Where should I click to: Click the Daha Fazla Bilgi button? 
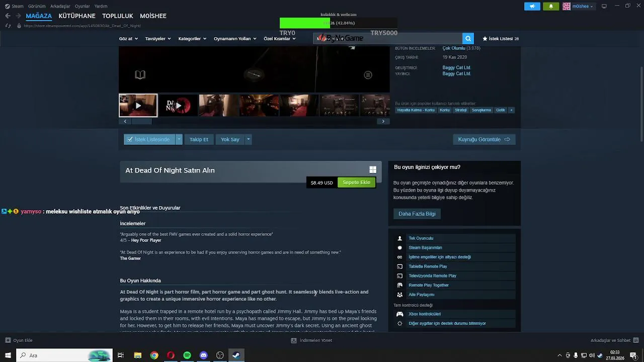[417, 214]
